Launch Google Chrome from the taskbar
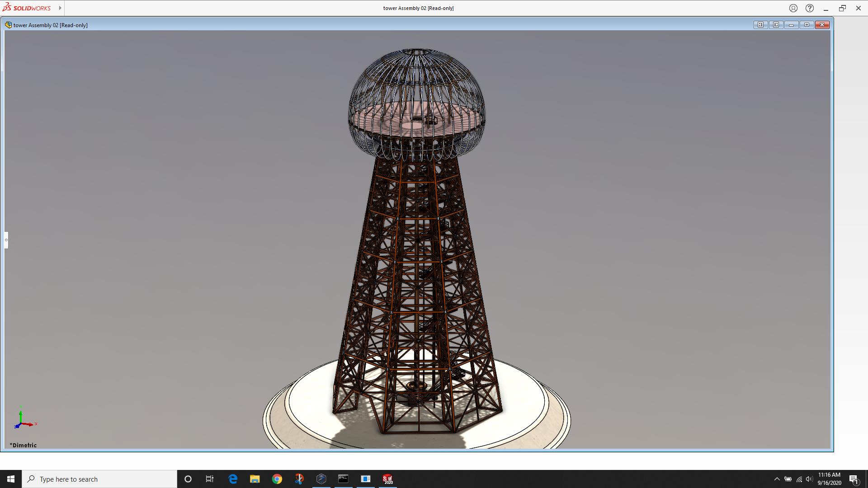 pos(277,479)
